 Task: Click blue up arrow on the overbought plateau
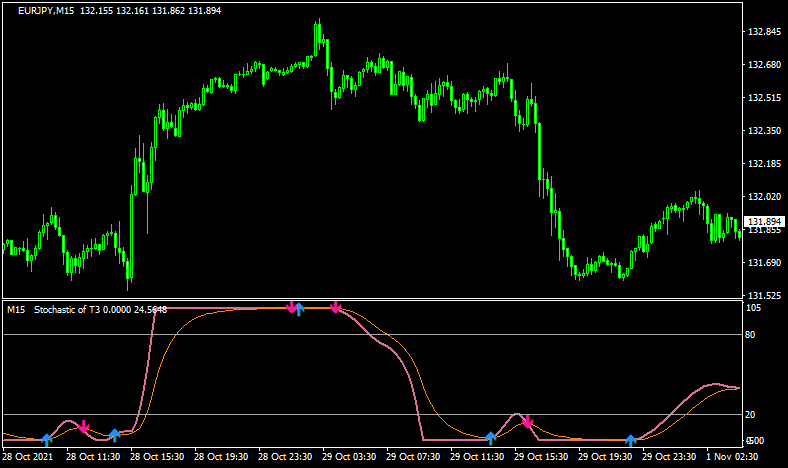(x=299, y=309)
